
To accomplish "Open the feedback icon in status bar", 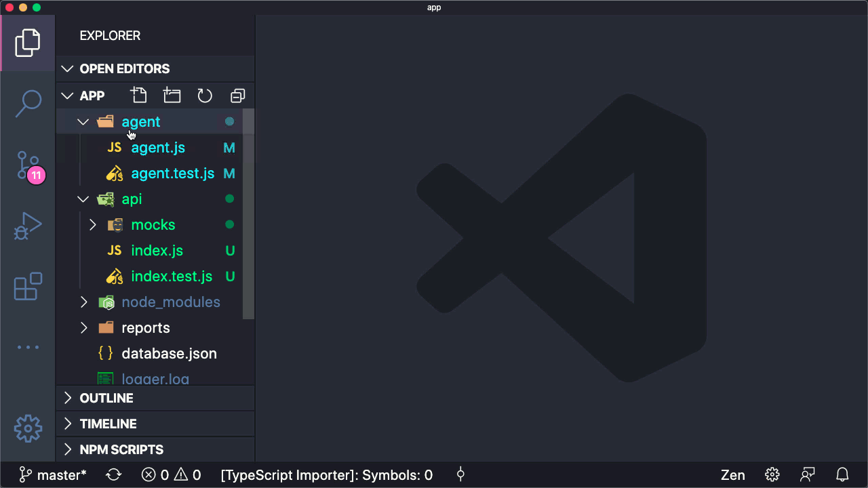I will point(807,474).
